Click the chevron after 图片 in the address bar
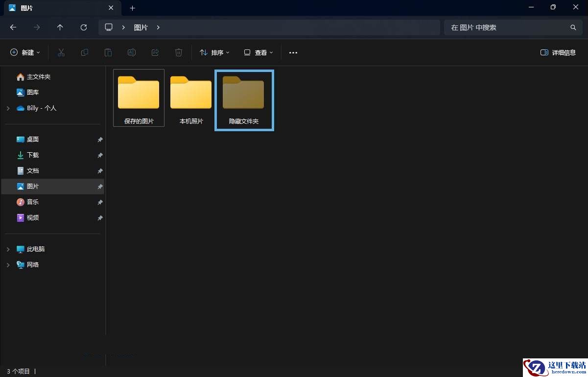588x377 pixels. (x=158, y=27)
